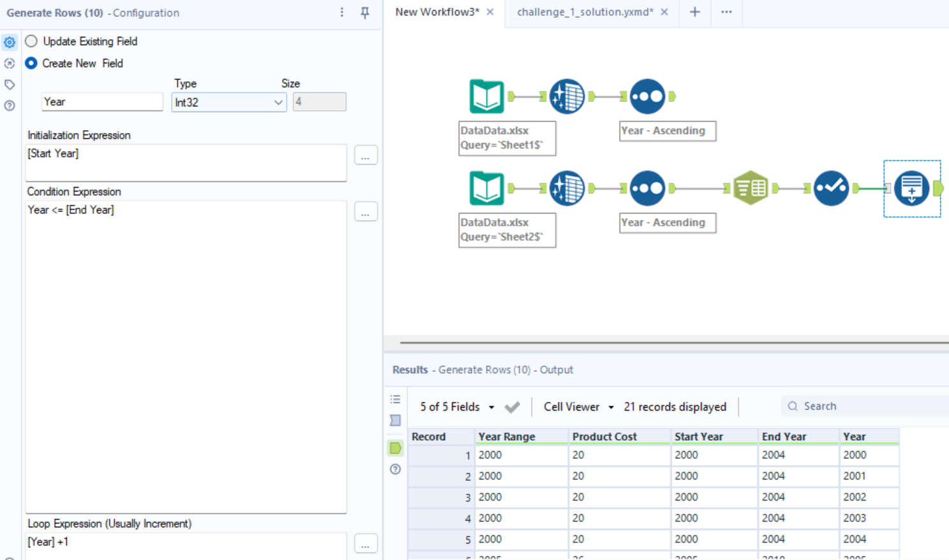The width and height of the screenshot is (949, 560).
Task: Select the Update Existing Field option
Action: point(31,41)
